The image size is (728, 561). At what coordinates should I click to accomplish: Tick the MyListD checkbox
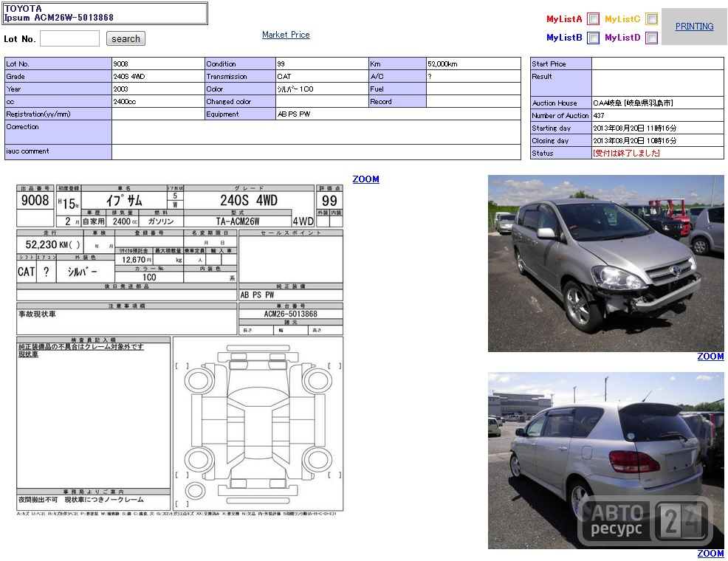(x=652, y=38)
